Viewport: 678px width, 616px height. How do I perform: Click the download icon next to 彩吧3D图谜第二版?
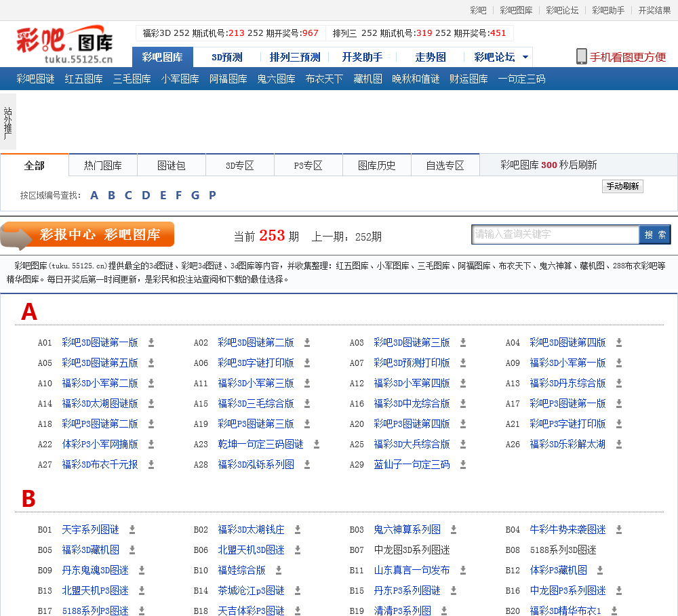click(307, 343)
